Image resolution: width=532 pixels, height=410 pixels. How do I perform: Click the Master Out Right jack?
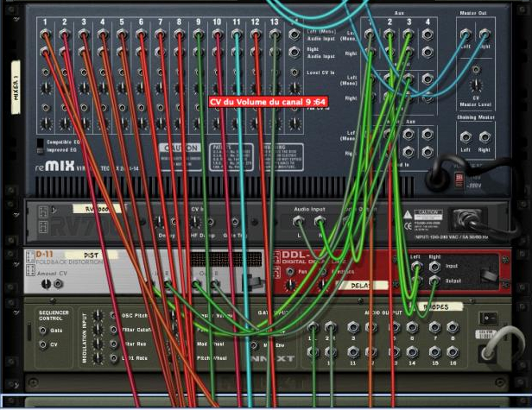point(484,36)
